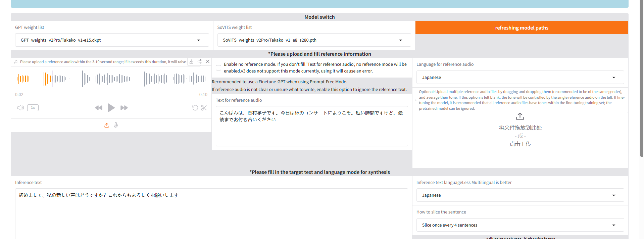Open the Inference text language dropdown
The height and width of the screenshot is (239, 644).
(520, 195)
